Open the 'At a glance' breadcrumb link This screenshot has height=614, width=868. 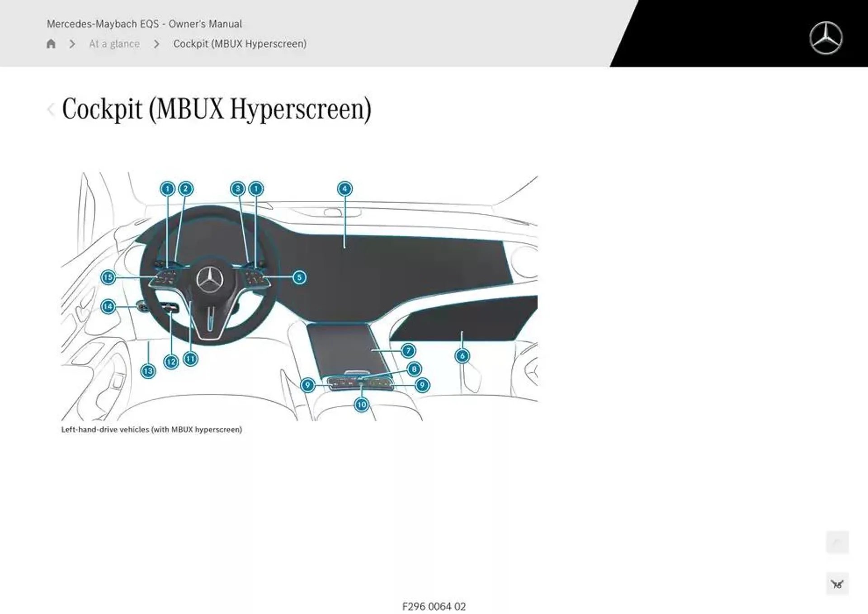tap(114, 44)
